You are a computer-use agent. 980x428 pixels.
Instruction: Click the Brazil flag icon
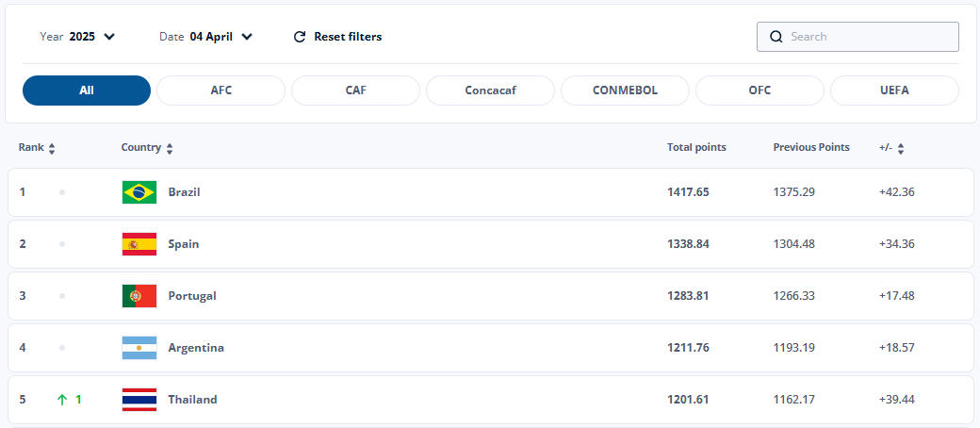click(139, 192)
